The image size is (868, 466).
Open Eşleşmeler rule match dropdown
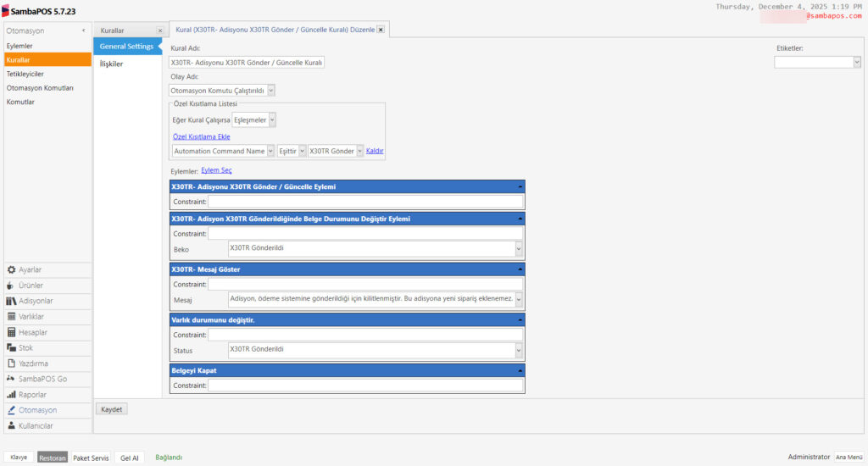(x=271, y=120)
